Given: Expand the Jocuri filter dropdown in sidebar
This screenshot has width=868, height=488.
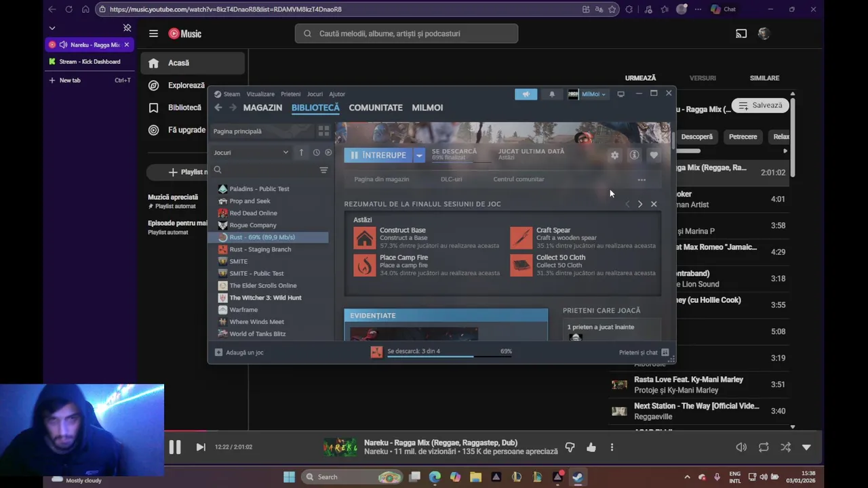Looking at the screenshot, I should (x=251, y=152).
